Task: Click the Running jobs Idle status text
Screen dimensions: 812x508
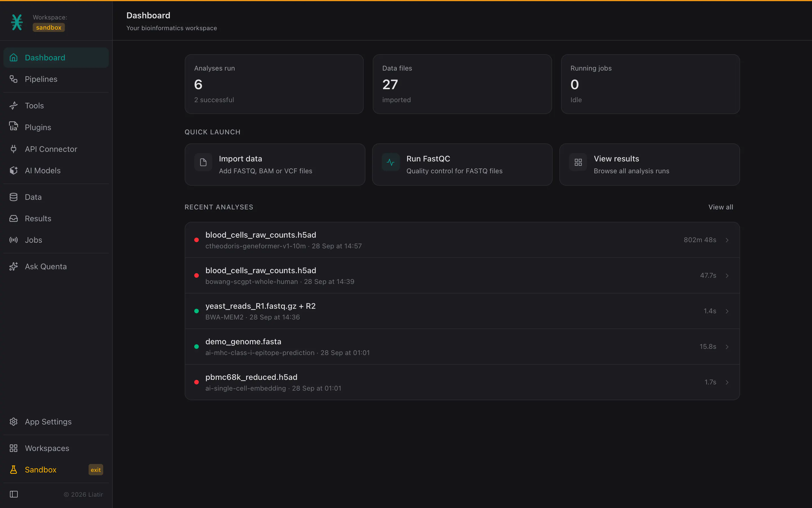Action: [576, 100]
